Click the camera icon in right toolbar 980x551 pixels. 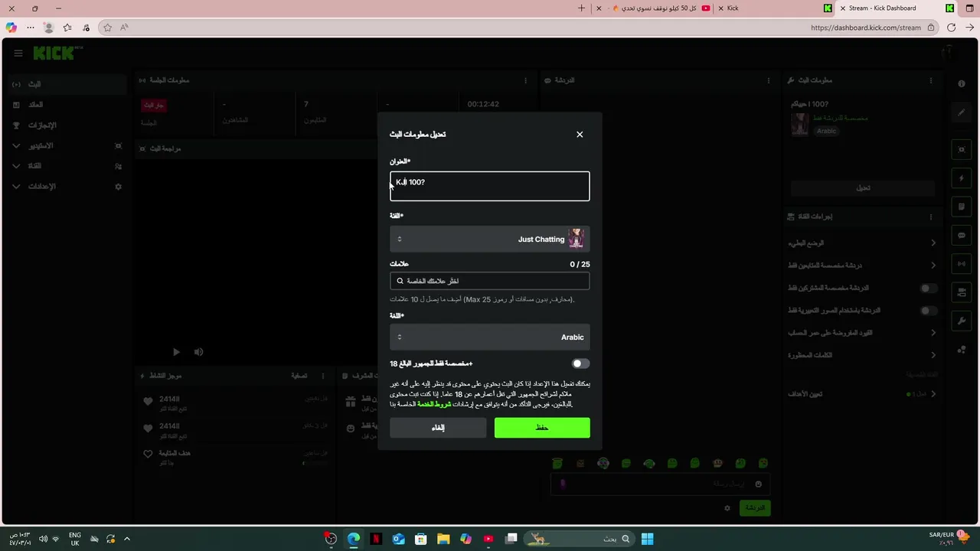pyautogui.click(x=962, y=292)
